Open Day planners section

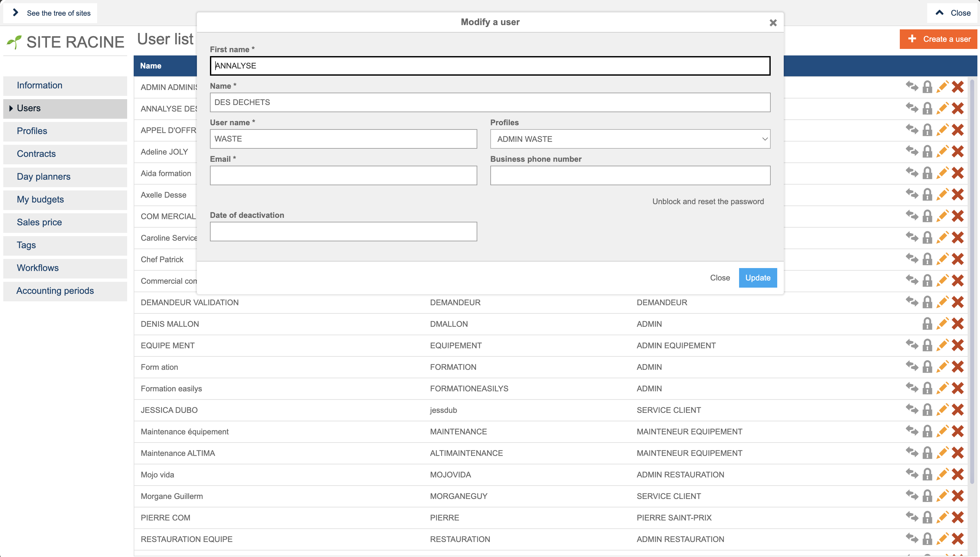coord(65,177)
